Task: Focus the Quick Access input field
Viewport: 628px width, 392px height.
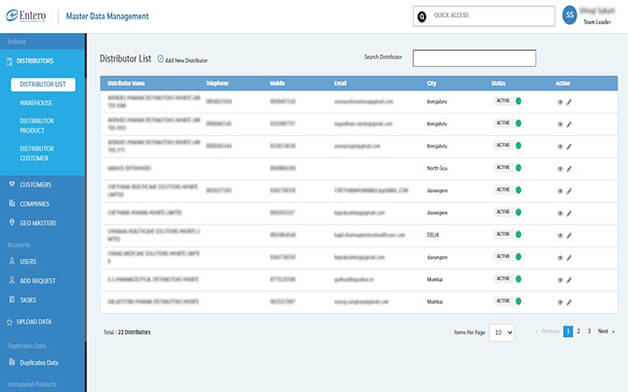Action: coord(484,16)
